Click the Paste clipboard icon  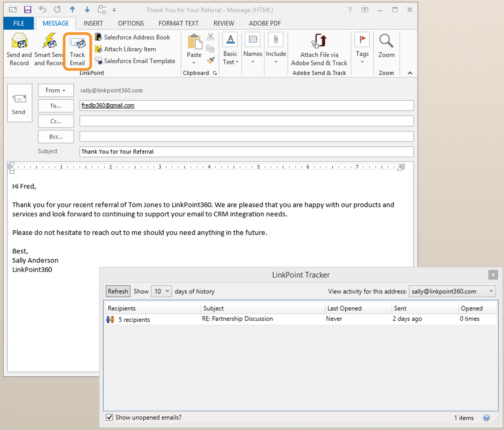click(194, 42)
